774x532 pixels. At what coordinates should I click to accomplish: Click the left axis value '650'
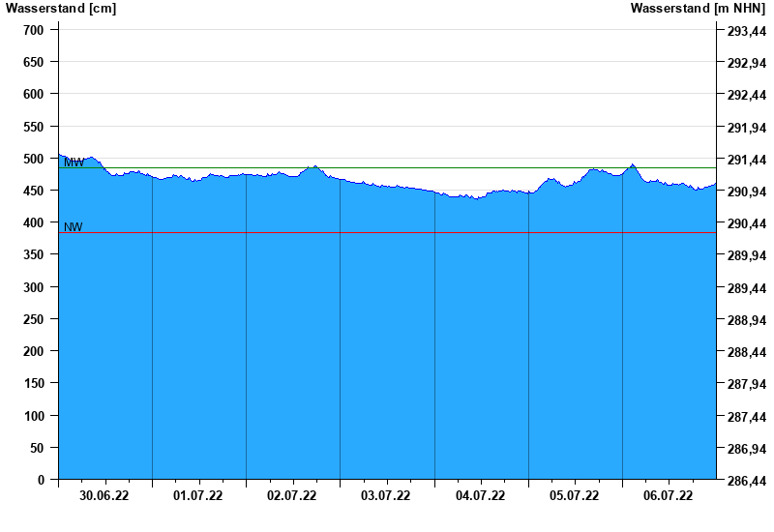34,62
